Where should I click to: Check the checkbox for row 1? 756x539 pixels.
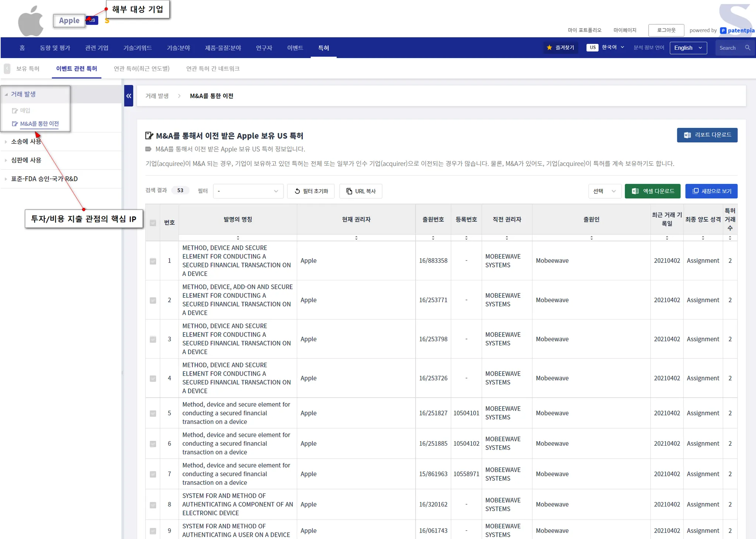153,261
